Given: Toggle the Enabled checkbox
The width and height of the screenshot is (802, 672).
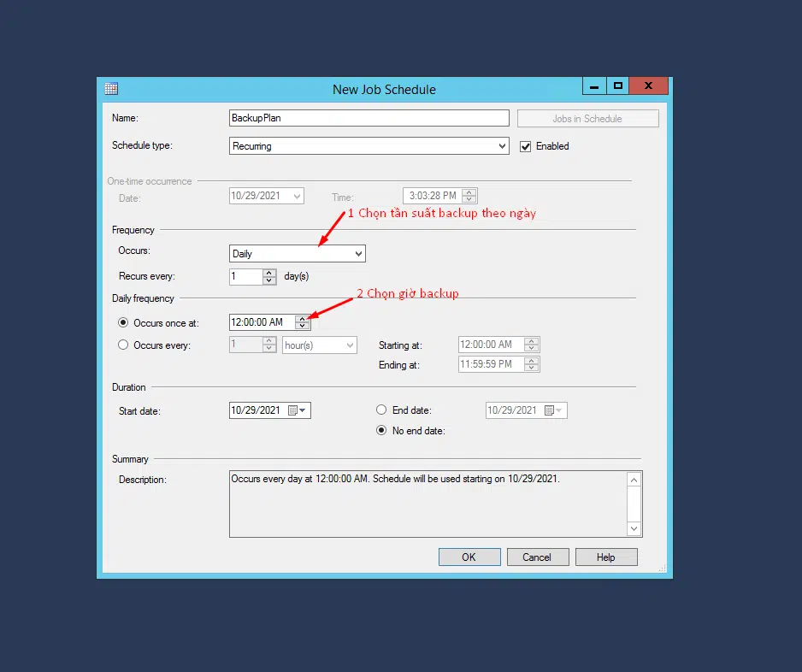Looking at the screenshot, I should coord(525,147).
